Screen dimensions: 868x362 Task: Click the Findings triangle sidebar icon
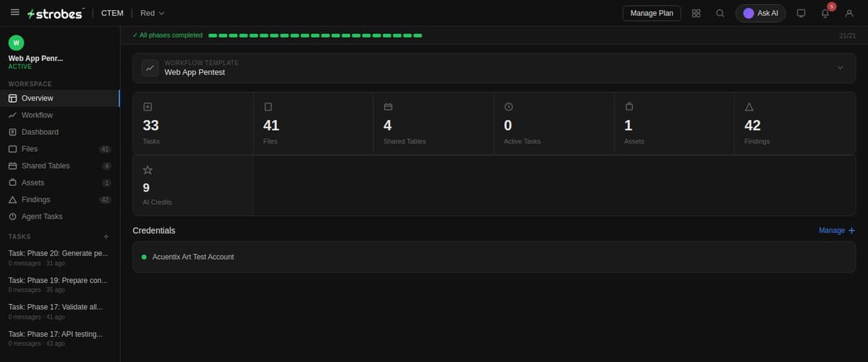tap(12, 200)
